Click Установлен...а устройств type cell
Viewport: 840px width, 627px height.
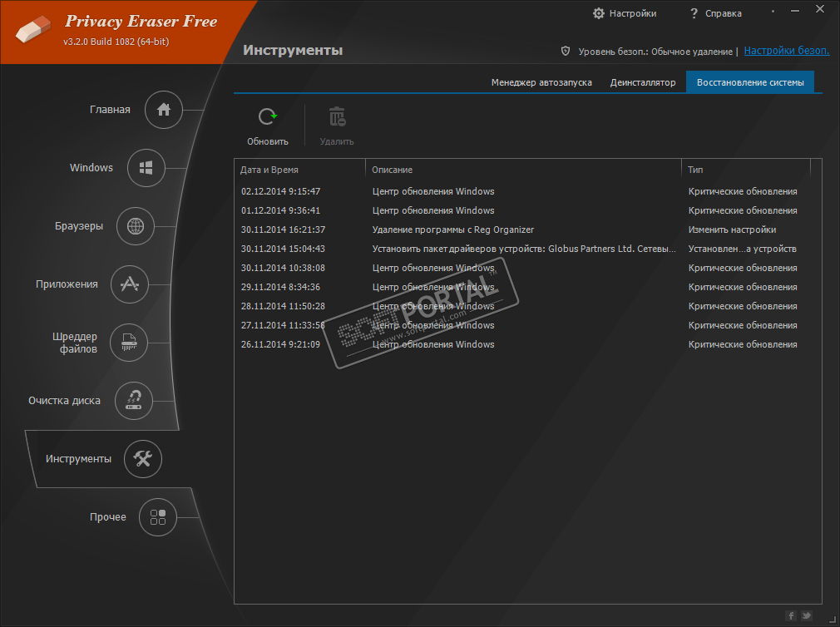[x=742, y=249]
